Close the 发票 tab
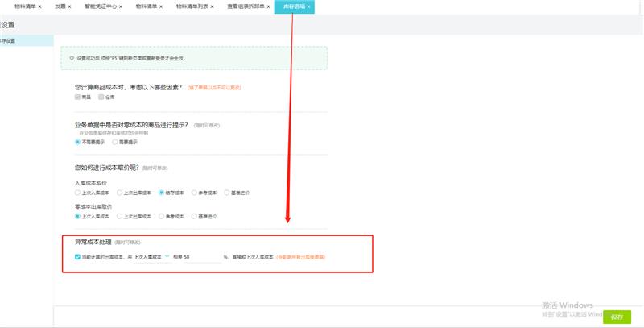 pyautogui.click(x=71, y=6)
